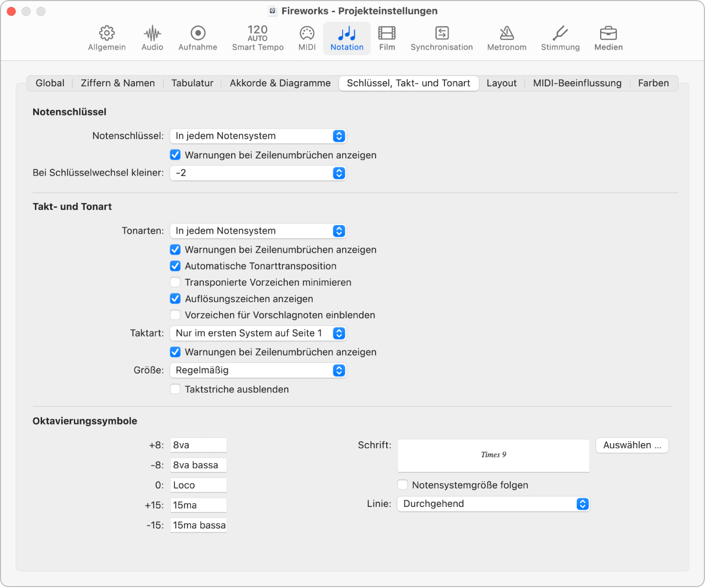
Task: Close the Projekteinstellungen window
Action: tap(11, 11)
